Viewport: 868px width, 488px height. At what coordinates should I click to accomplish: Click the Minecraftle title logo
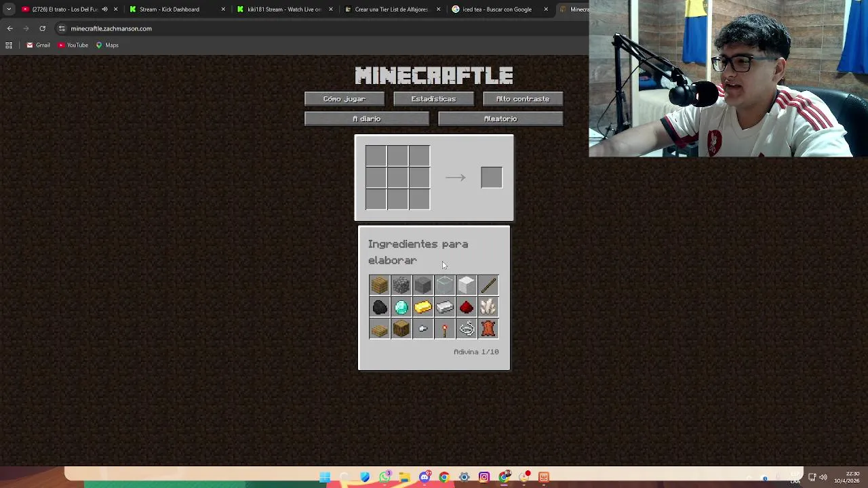[434, 75]
